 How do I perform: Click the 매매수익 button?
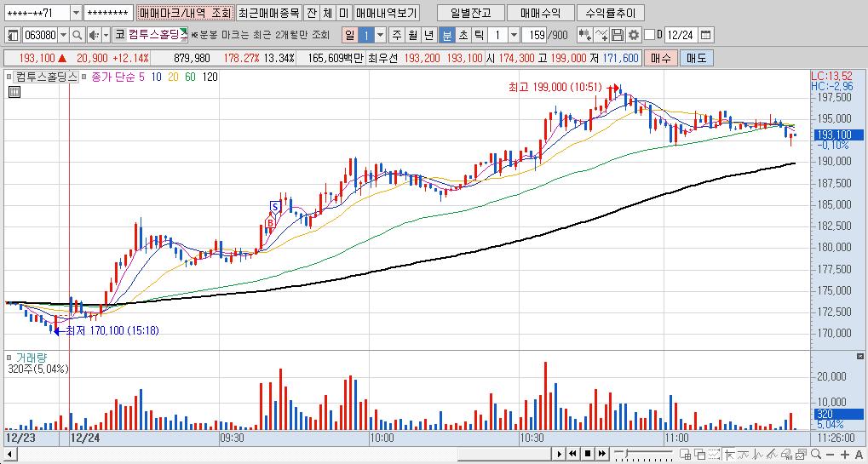540,13
